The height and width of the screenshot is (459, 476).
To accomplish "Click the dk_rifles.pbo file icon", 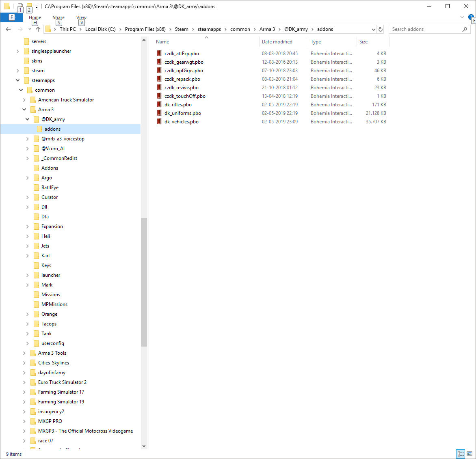I will (x=159, y=104).
